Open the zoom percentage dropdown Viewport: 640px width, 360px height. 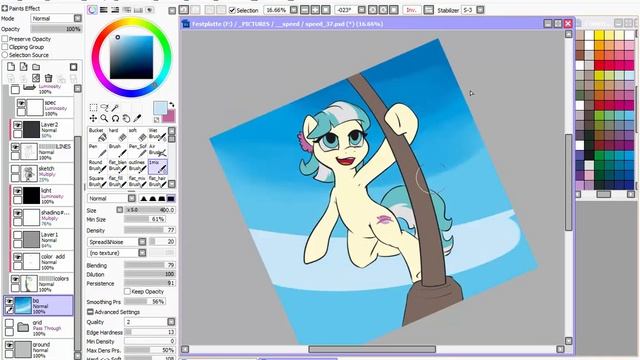click(293, 10)
